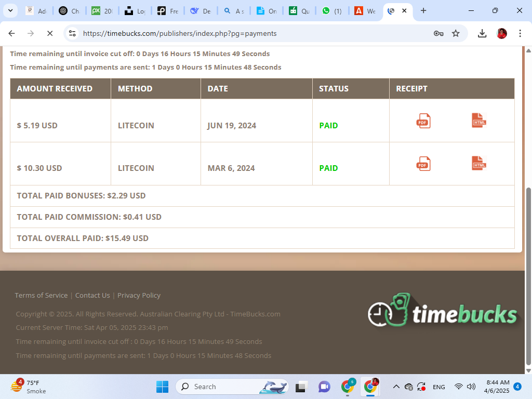Open the Terms of Service link
This screenshot has height=399, width=532.
click(41, 295)
